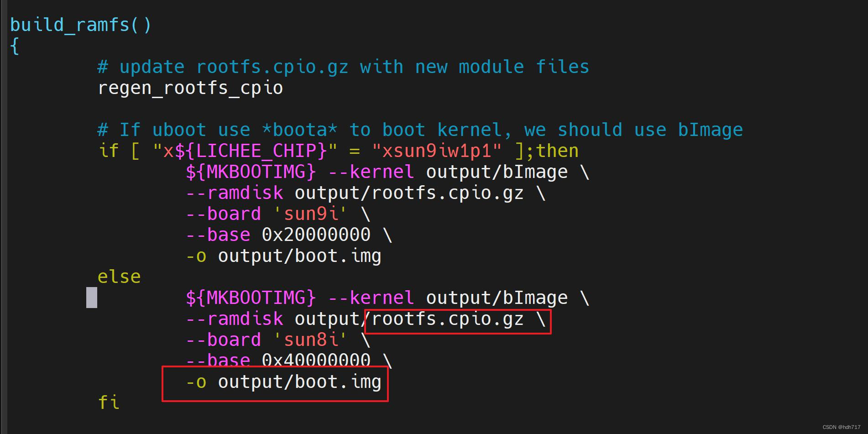Click the opening curly brace line
The width and height of the screenshot is (868, 434).
click(15, 46)
